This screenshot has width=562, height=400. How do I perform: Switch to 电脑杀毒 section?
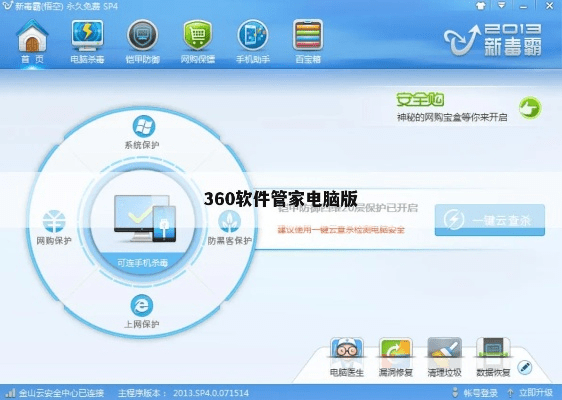[x=87, y=42]
